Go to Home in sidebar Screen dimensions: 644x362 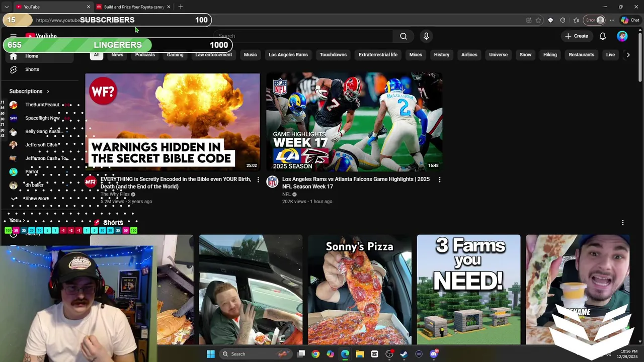click(x=32, y=56)
